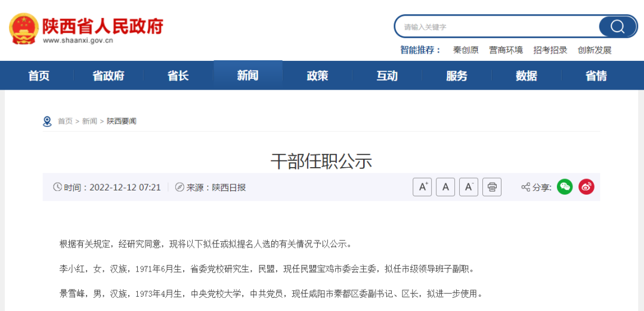Open the 省情 navigation menu
The height and width of the screenshot is (311, 644).
pos(596,76)
